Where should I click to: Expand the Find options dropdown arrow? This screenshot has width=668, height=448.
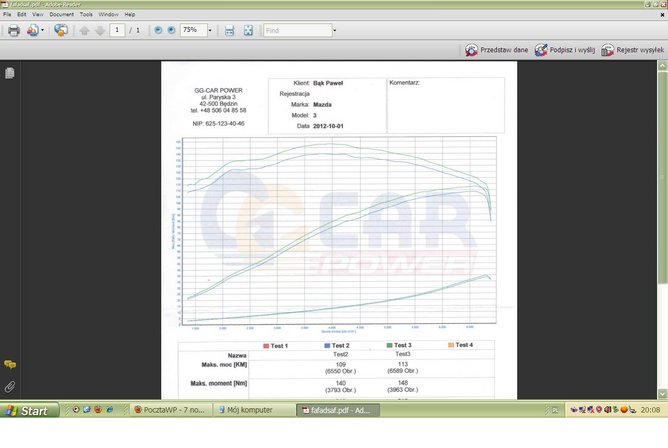(x=334, y=30)
